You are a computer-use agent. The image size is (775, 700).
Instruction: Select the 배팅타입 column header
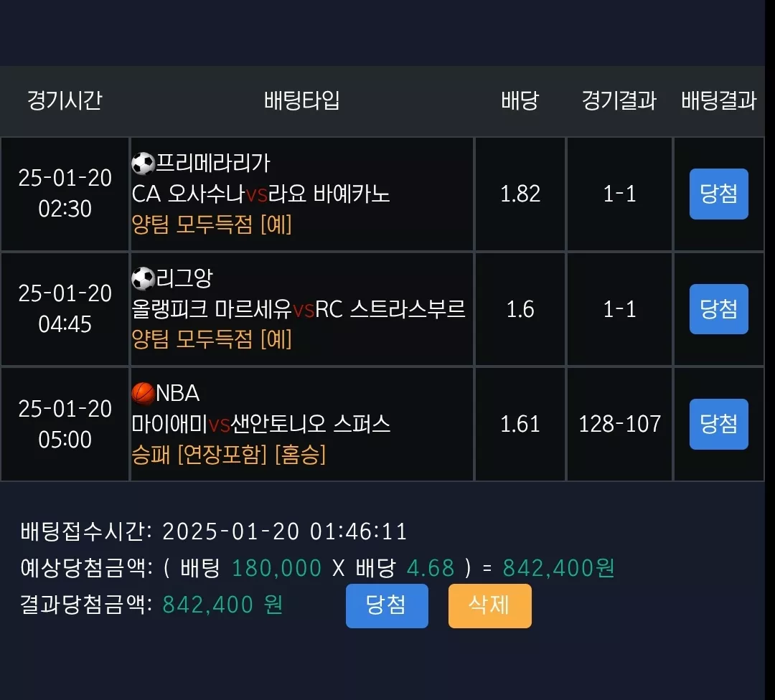(302, 100)
